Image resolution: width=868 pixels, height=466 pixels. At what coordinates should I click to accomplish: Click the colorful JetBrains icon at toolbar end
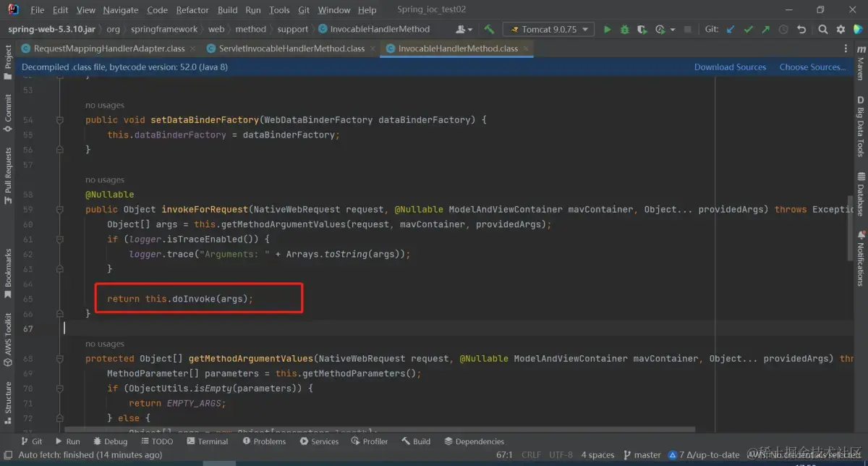pyautogui.click(x=858, y=29)
